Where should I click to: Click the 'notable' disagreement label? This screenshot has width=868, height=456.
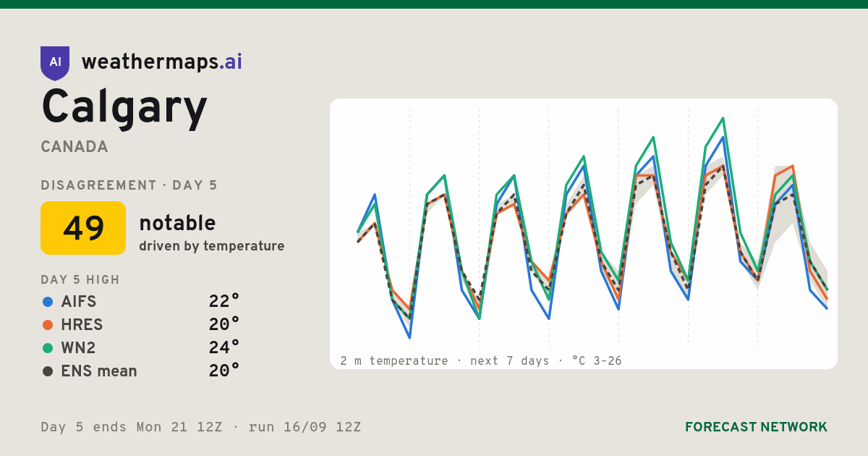(x=177, y=223)
